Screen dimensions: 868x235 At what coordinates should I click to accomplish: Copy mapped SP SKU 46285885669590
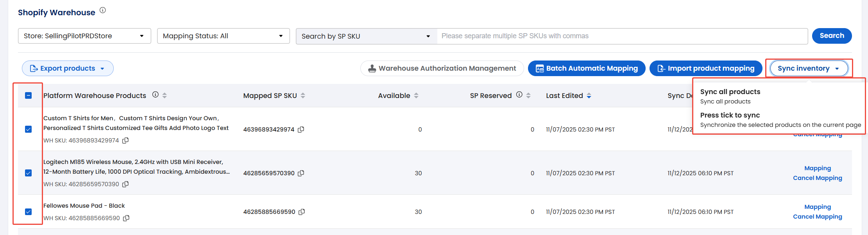pyautogui.click(x=302, y=212)
